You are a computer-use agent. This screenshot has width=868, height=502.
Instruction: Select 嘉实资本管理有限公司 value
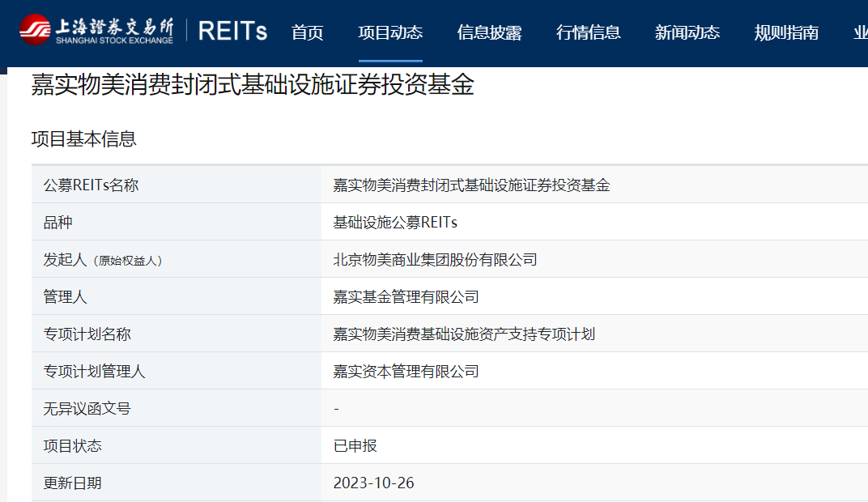406,371
